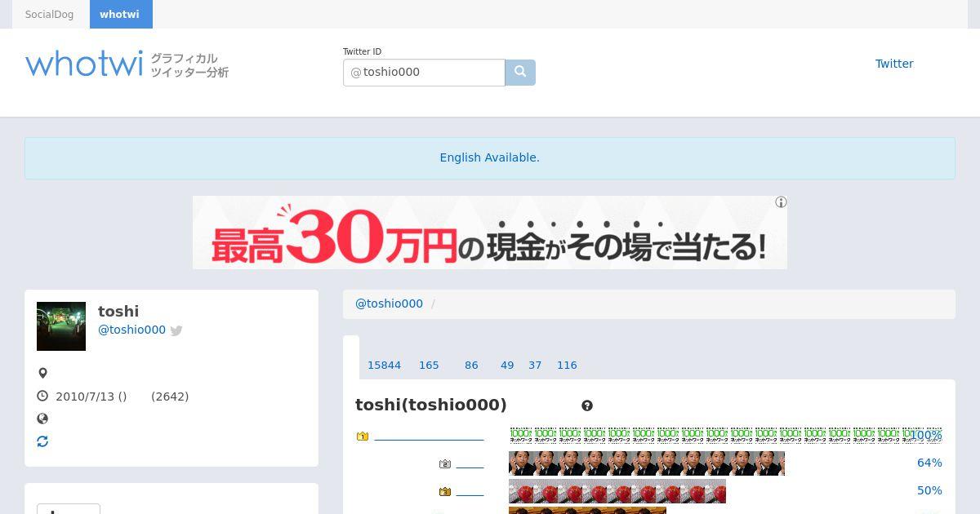Open the @toshio000 profile handle link
This screenshot has height=514, width=980.
(x=131, y=330)
